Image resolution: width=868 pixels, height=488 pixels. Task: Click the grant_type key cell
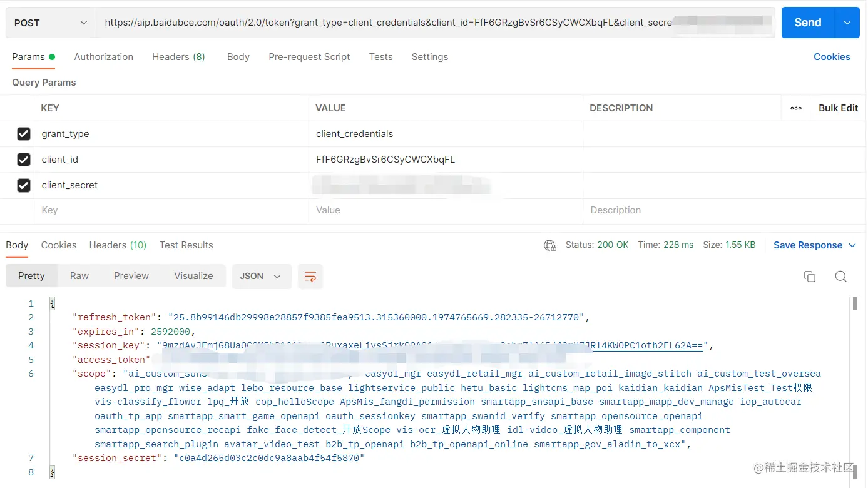pyautogui.click(x=171, y=134)
